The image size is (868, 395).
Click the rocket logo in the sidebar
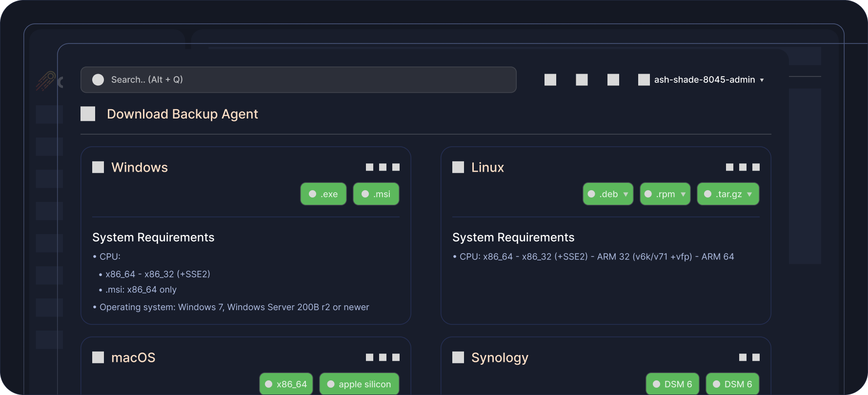45,81
